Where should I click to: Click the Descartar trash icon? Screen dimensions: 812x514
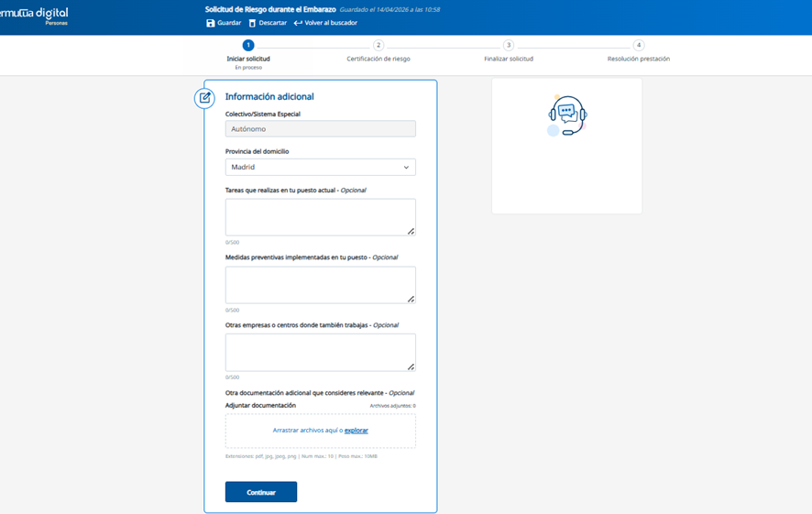point(252,23)
